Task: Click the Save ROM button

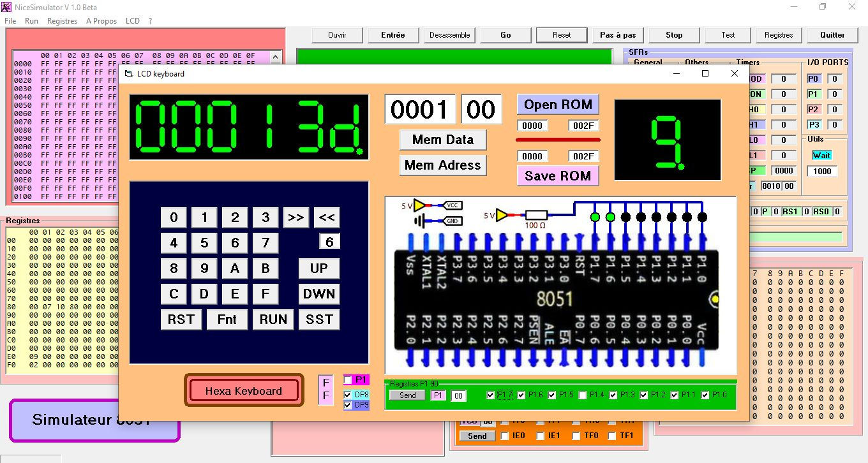Action: [x=558, y=175]
